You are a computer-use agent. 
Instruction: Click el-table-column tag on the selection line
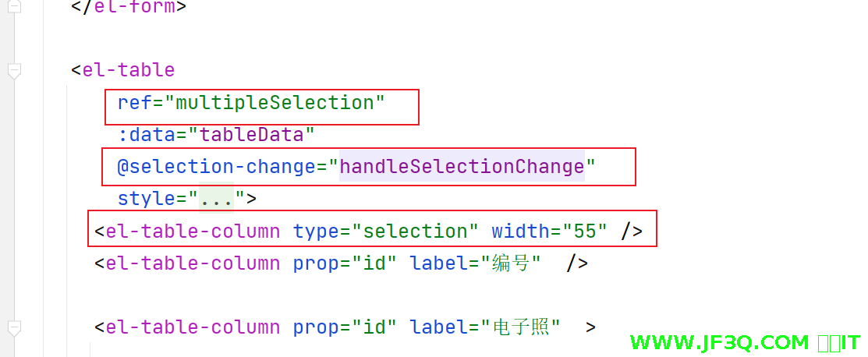(192, 232)
